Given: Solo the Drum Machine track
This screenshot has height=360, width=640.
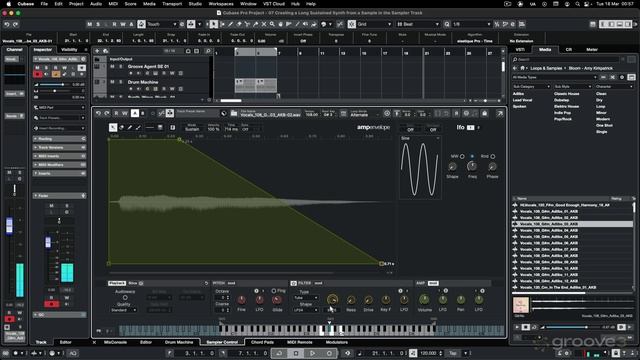Looking at the screenshot, I should tap(120, 82).
